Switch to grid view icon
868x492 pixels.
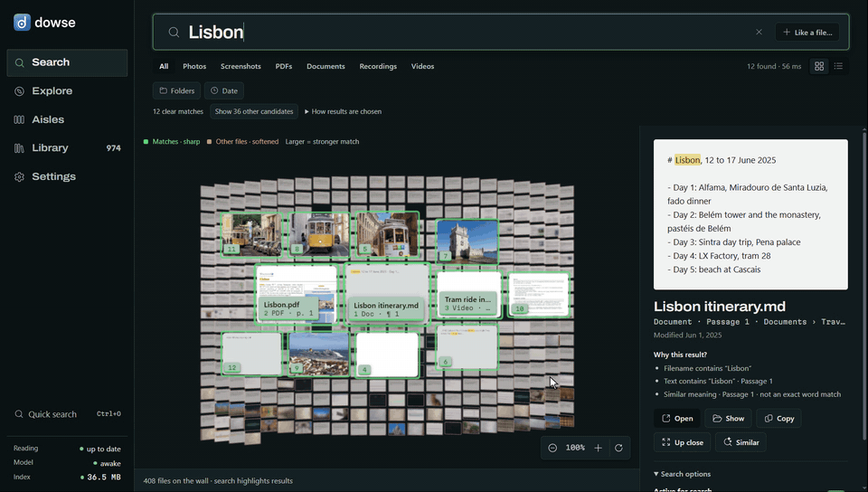click(819, 66)
